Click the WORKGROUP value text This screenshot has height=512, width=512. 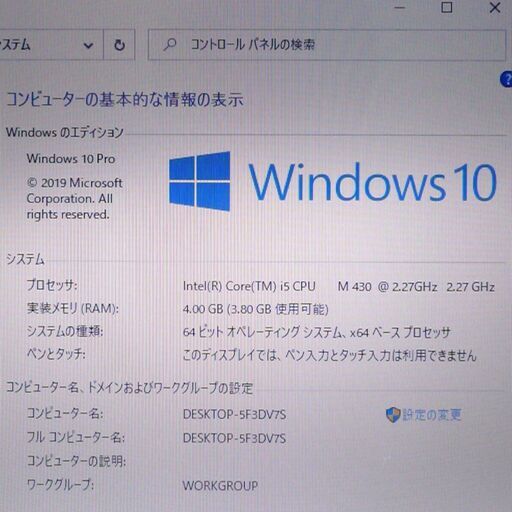220,485
